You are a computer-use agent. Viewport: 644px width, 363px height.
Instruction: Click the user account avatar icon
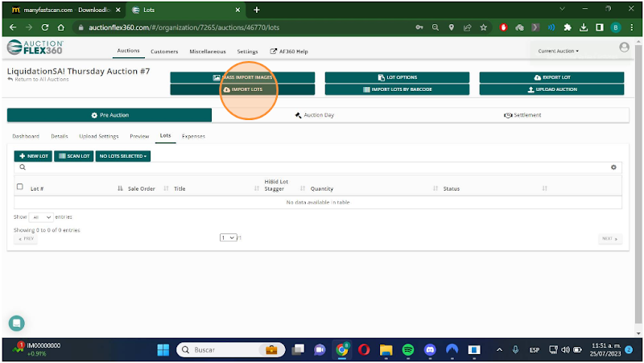[624, 47]
